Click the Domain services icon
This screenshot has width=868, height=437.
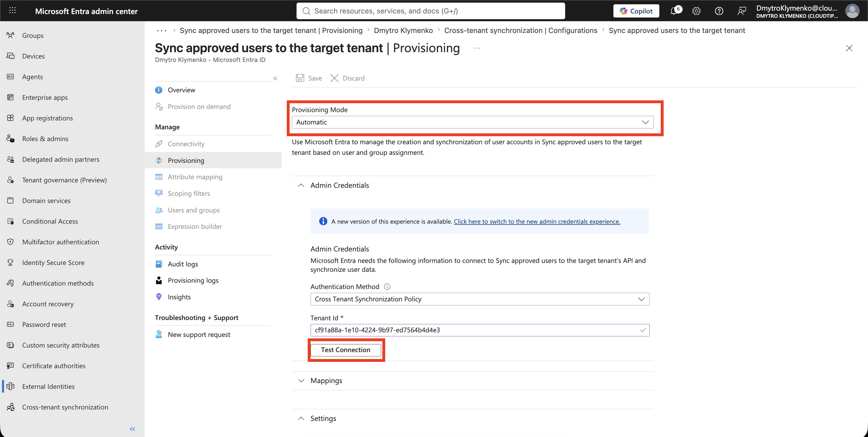(x=10, y=201)
